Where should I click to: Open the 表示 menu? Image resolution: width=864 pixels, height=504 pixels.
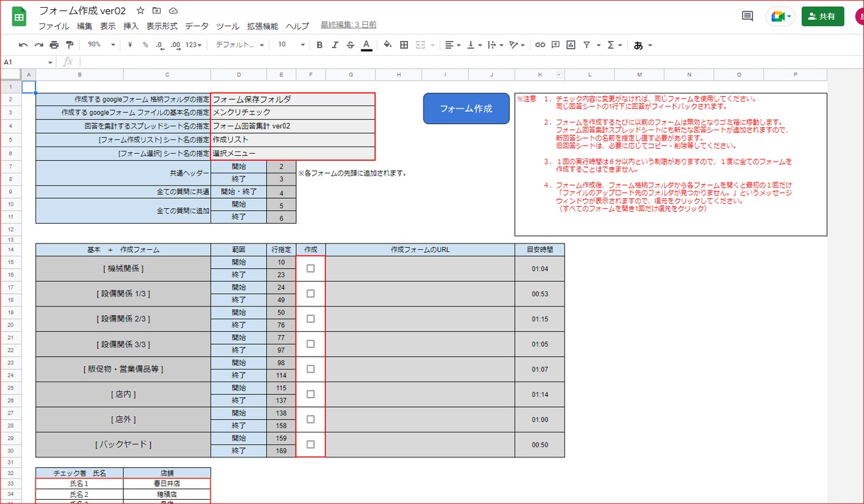[108, 26]
